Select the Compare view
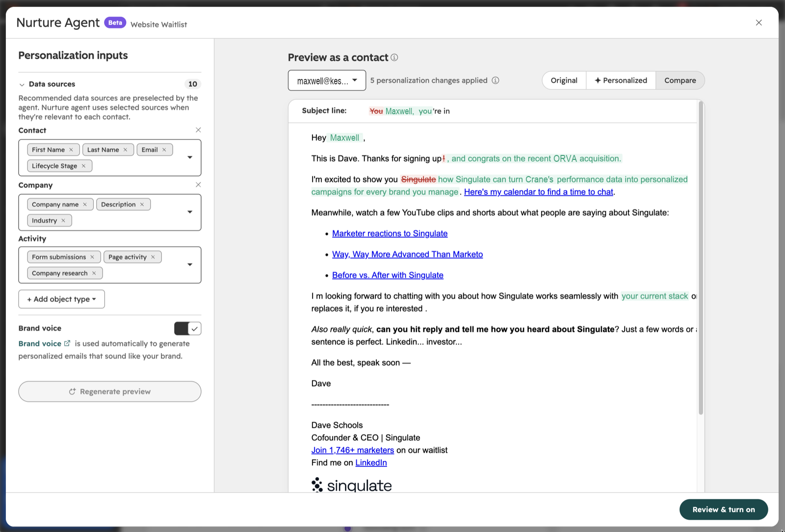This screenshot has width=785, height=532. (680, 80)
